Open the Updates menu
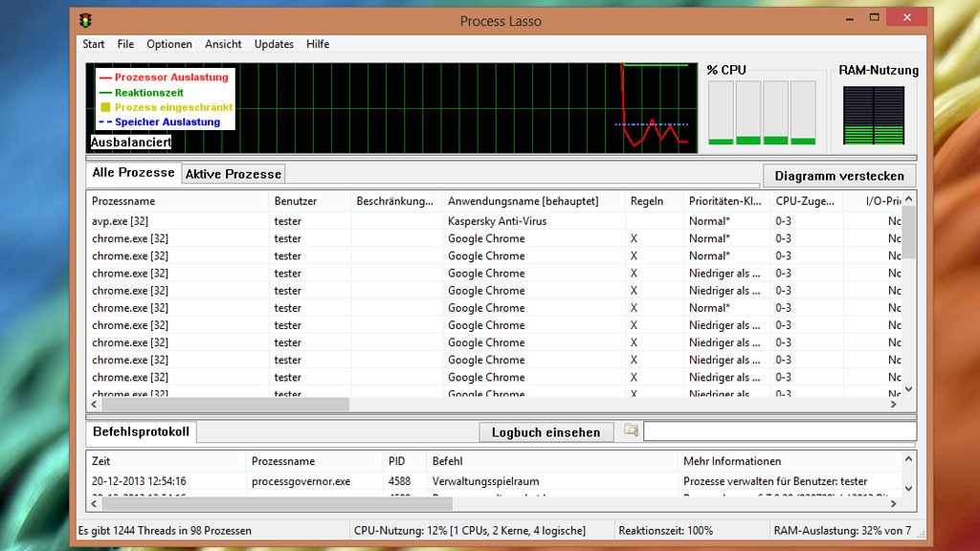Viewport: 980px width, 551px height. point(274,44)
